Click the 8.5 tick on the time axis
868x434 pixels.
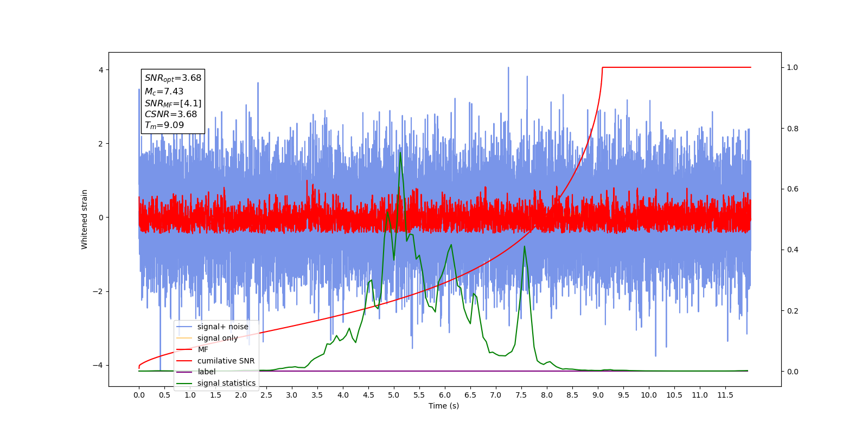pyautogui.click(x=572, y=395)
